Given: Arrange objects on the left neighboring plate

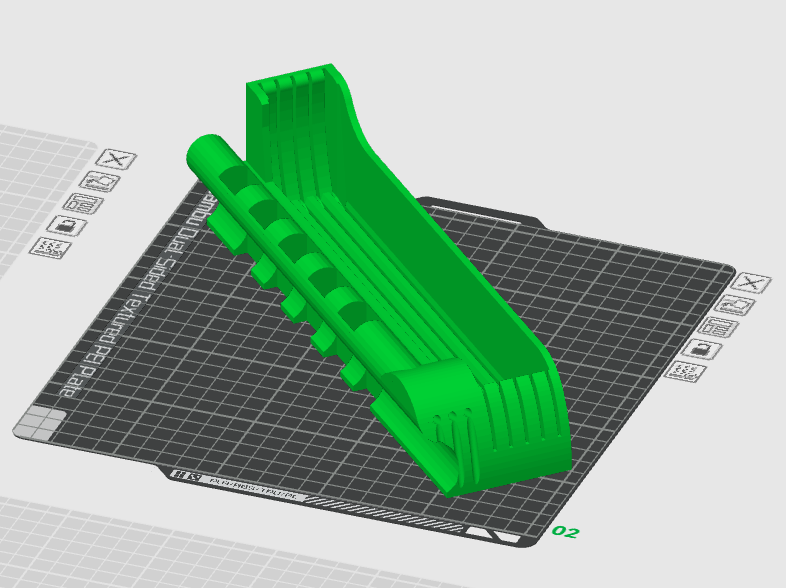Looking at the screenshot, I should 83,204.
